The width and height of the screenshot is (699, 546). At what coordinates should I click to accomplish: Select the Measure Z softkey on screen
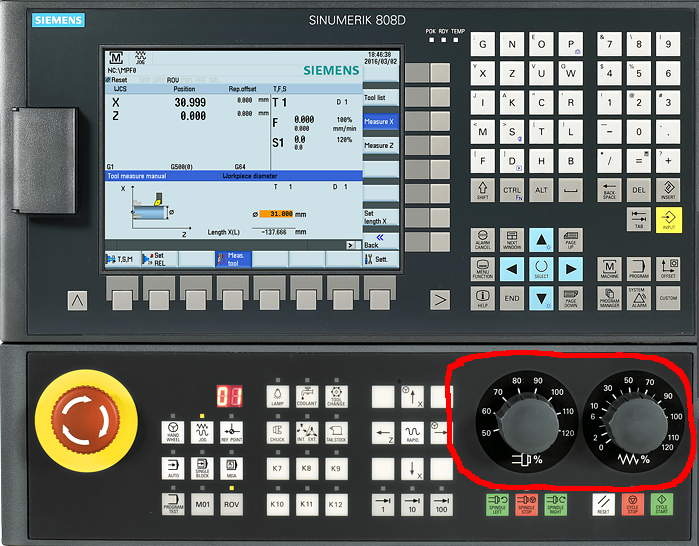pyautogui.click(x=381, y=146)
